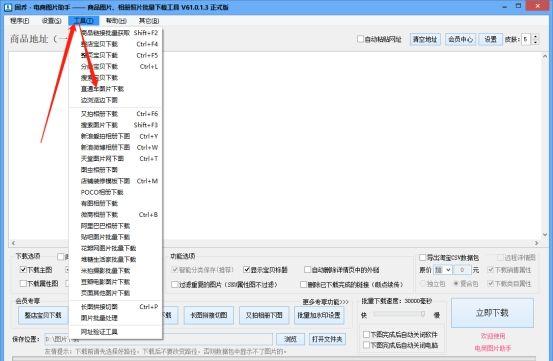Viewport: 553px width, 361px height.
Task: Click the 设置 button beside 会员中心
Action: [491, 39]
